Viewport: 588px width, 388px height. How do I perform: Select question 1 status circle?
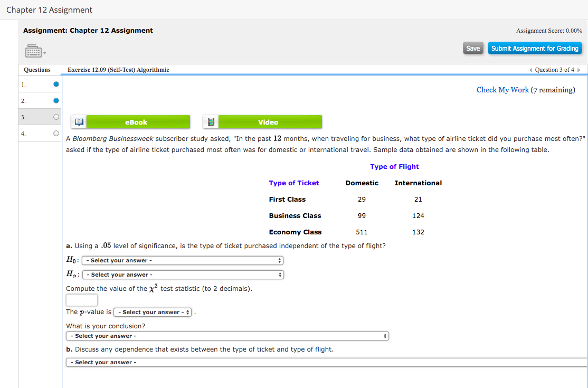tap(56, 84)
